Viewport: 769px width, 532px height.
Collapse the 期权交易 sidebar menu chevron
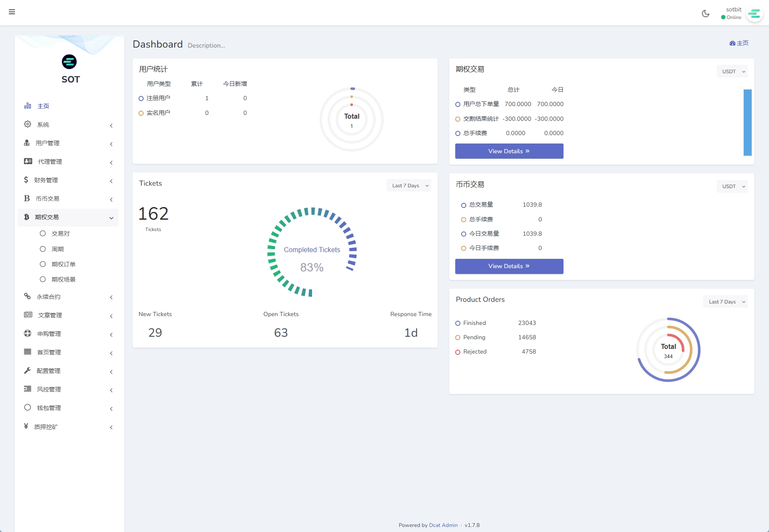coord(111,218)
